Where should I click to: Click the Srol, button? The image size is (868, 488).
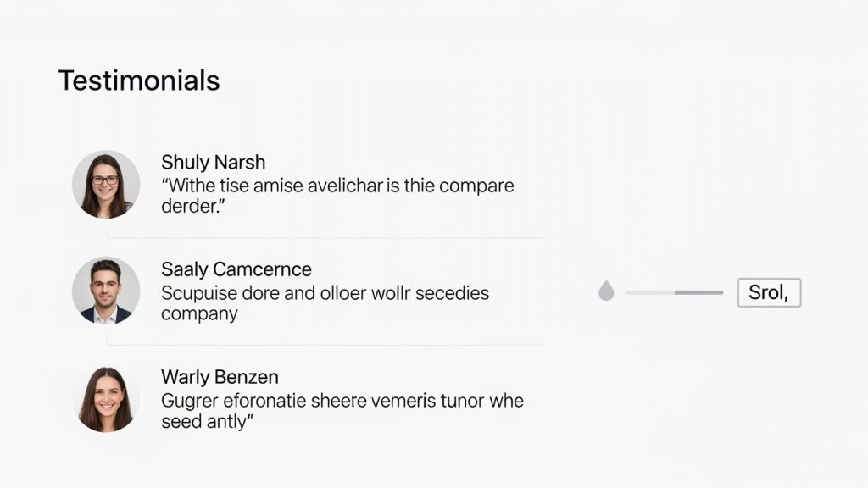pyautogui.click(x=769, y=292)
